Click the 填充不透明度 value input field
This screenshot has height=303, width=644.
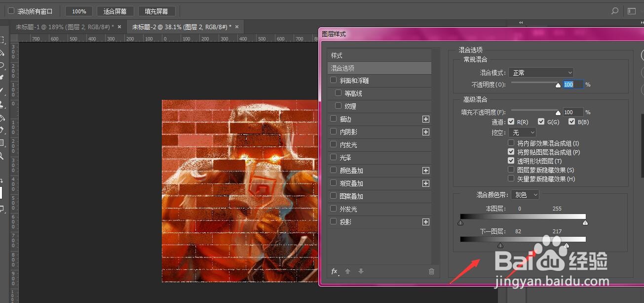point(573,112)
